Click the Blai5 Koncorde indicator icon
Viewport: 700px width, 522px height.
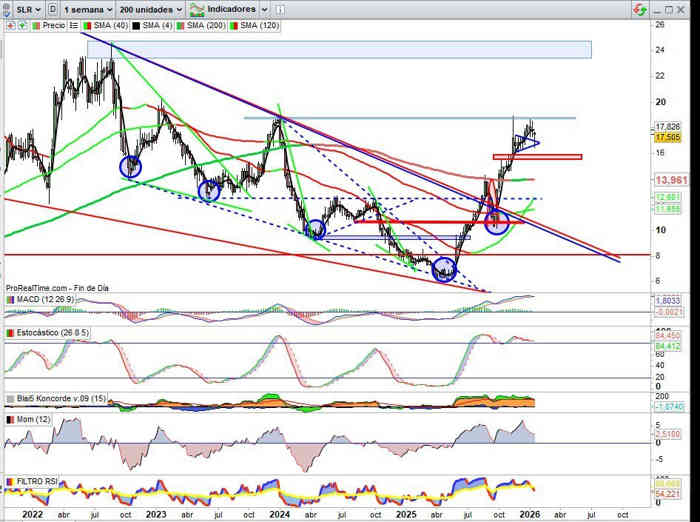(x=10, y=397)
